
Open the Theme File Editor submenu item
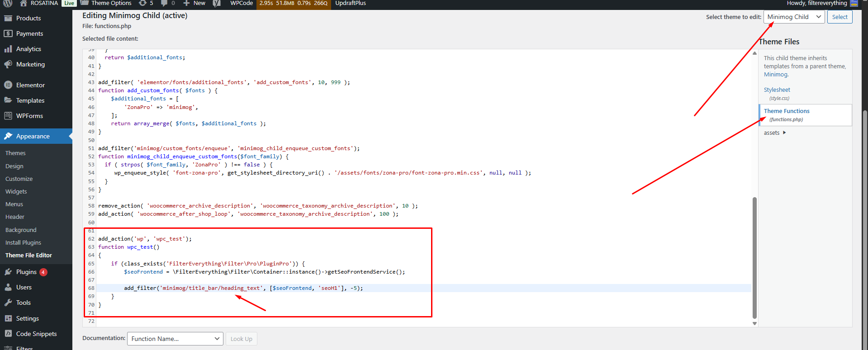28,255
